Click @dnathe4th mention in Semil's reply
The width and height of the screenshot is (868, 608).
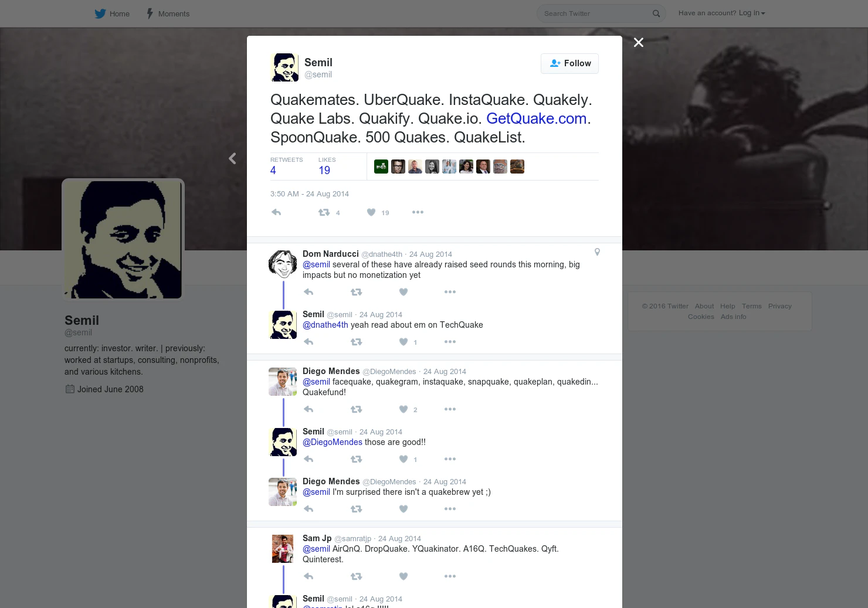(x=325, y=325)
